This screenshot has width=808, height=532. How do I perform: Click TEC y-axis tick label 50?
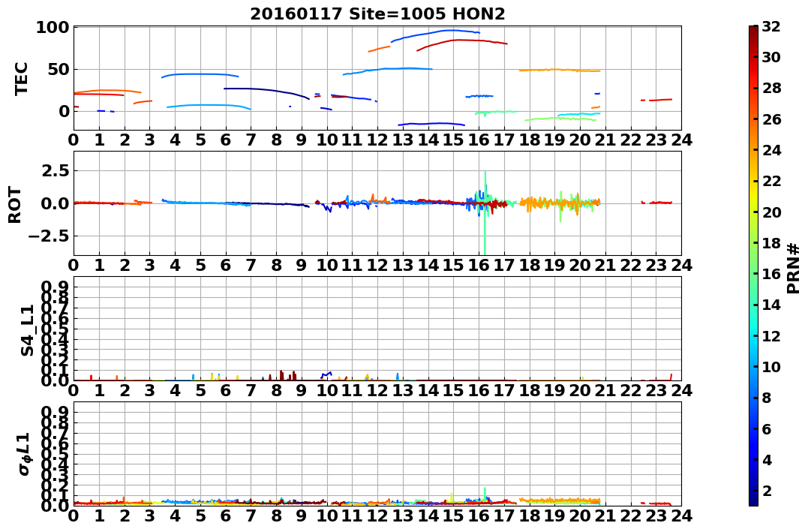pyautogui.click(x=58, y=69)
